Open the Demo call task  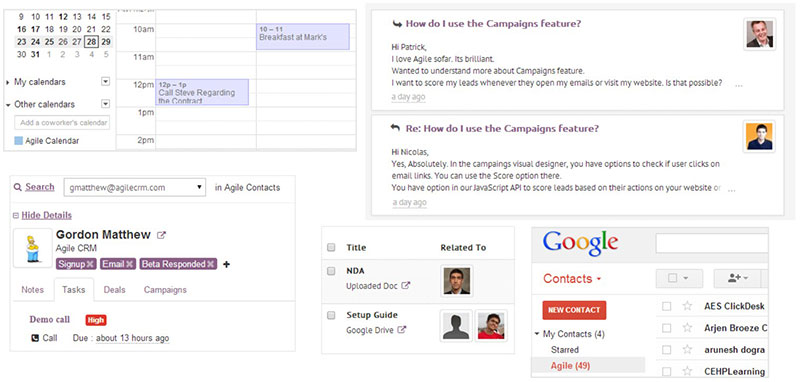point(49,319)
